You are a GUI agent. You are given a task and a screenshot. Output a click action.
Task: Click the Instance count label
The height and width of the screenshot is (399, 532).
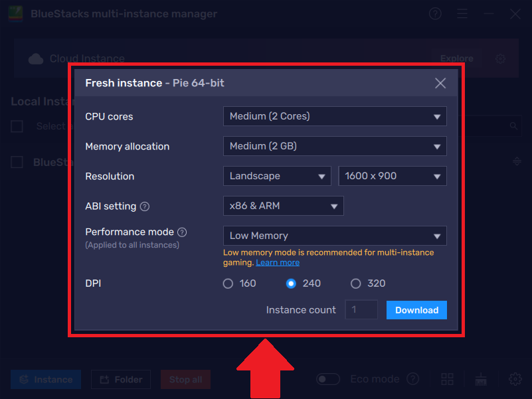301,310
